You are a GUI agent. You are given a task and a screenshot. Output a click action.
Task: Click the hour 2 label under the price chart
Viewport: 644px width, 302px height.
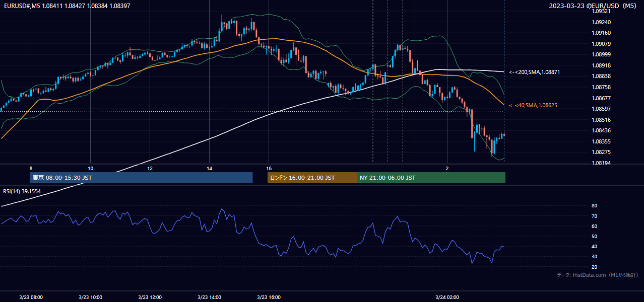447,168
